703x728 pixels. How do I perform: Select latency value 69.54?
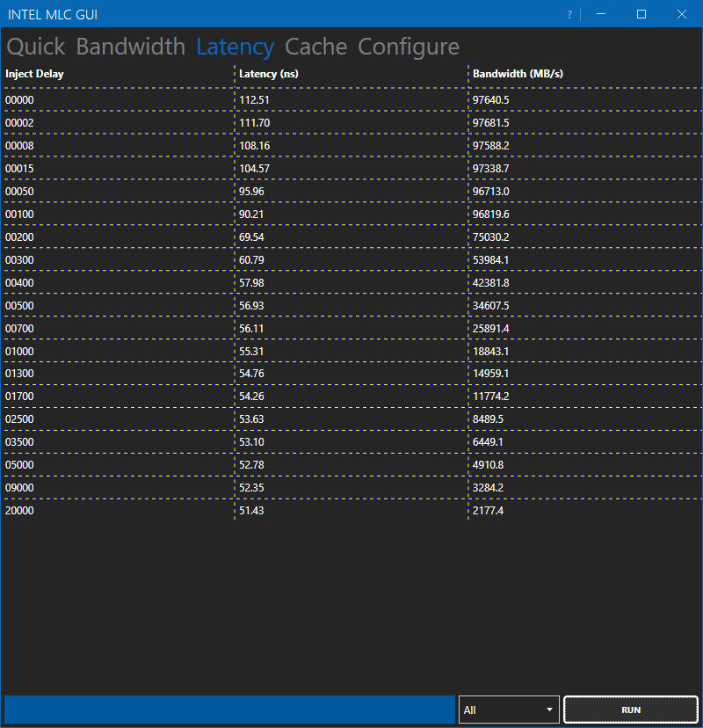pyautogui.click(x=251, y=237)
